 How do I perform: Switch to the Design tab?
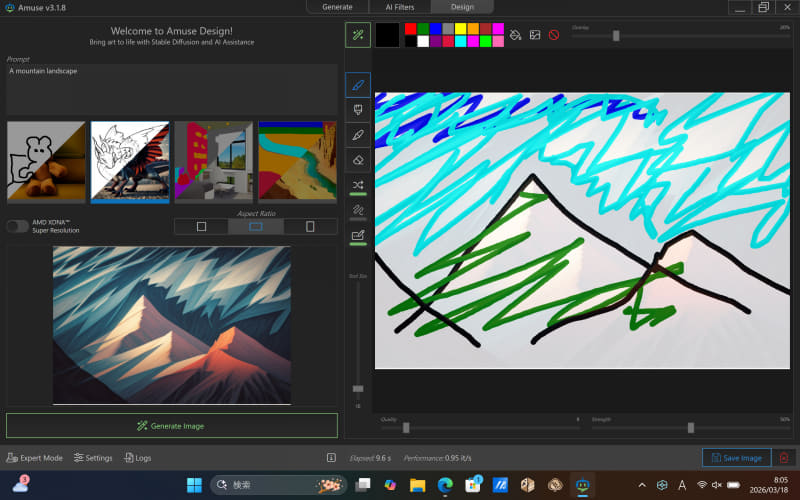pyautogui.click(x=462, y=7)
